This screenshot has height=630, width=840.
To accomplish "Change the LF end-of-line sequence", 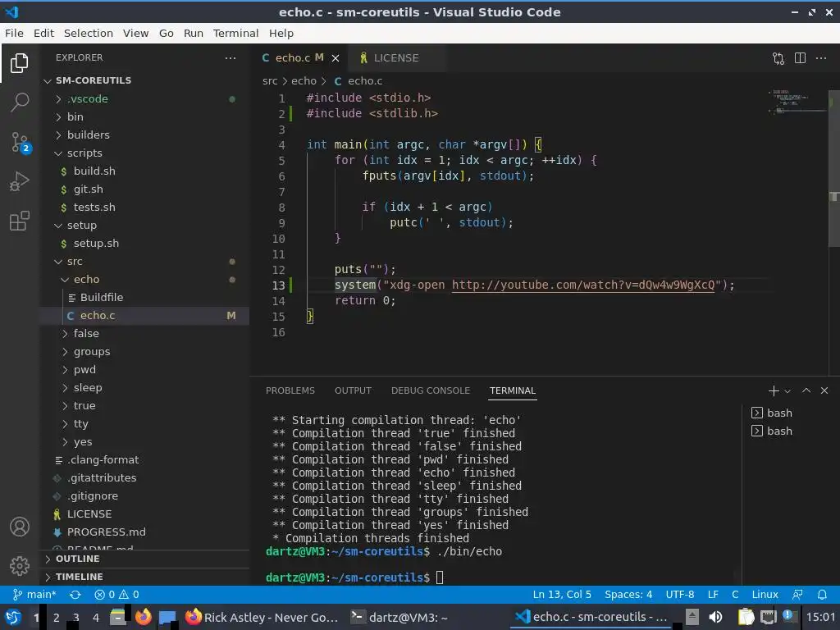I will point(713,595).
